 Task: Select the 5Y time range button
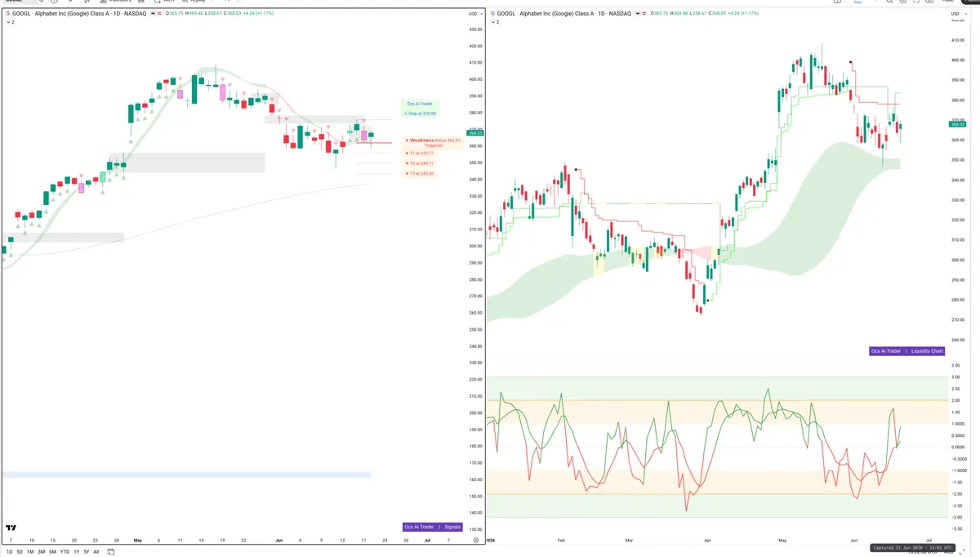(x=87, y=551)
